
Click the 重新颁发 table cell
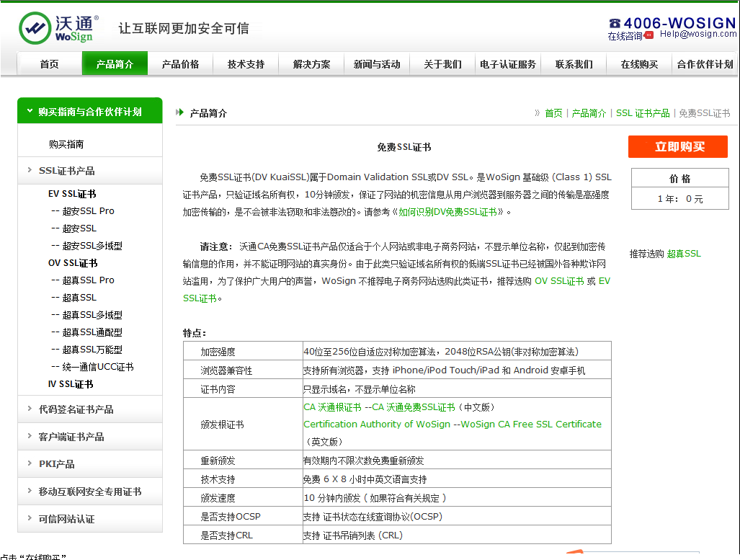(243, 461)
